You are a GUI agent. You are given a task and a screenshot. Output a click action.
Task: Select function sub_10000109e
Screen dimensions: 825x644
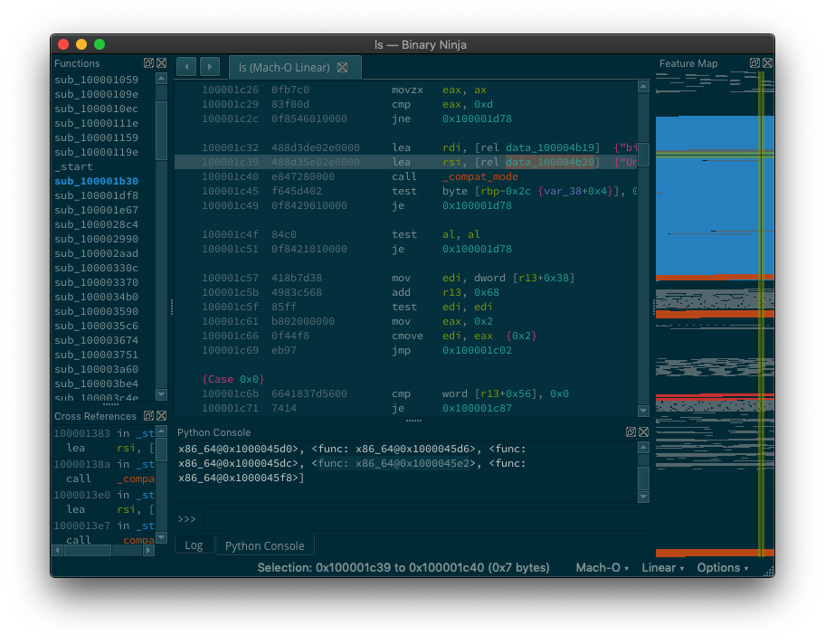pos(96,94)
